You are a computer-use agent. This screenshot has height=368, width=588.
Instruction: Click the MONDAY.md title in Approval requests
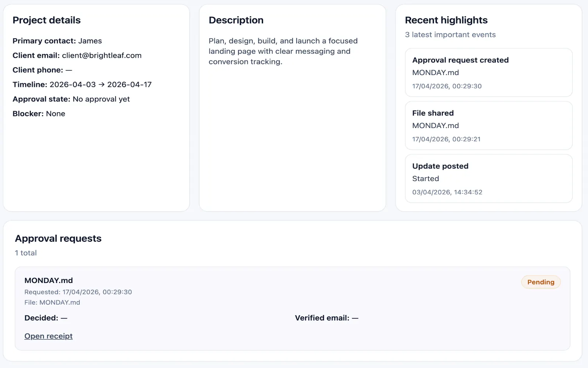[49, 280]
